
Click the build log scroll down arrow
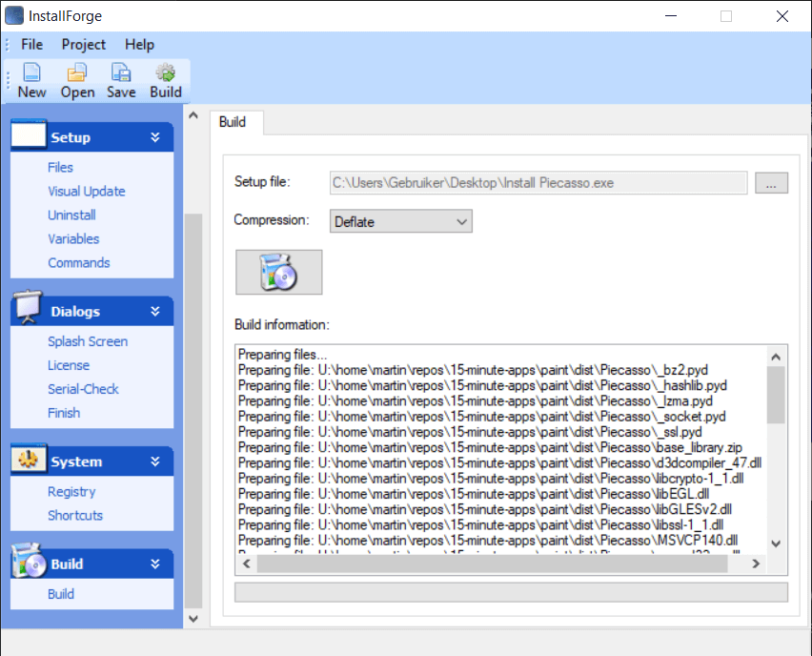point(775,543)
